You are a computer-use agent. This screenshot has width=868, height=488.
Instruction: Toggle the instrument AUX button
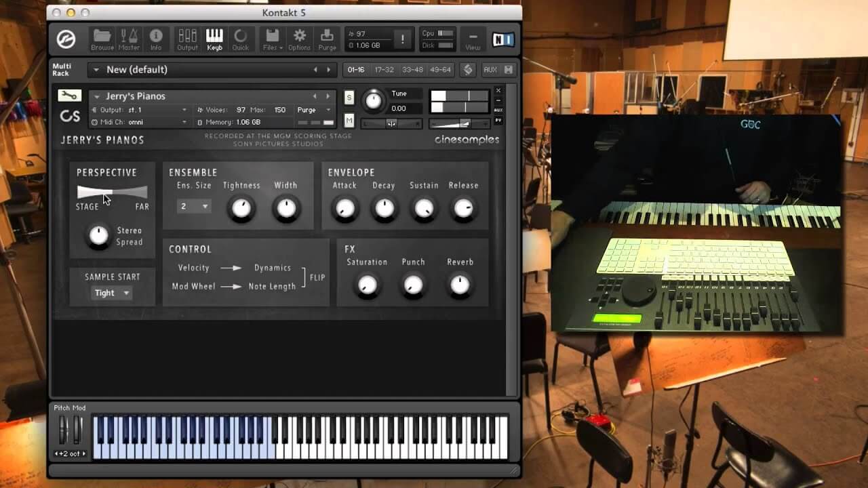coord(498,110)
